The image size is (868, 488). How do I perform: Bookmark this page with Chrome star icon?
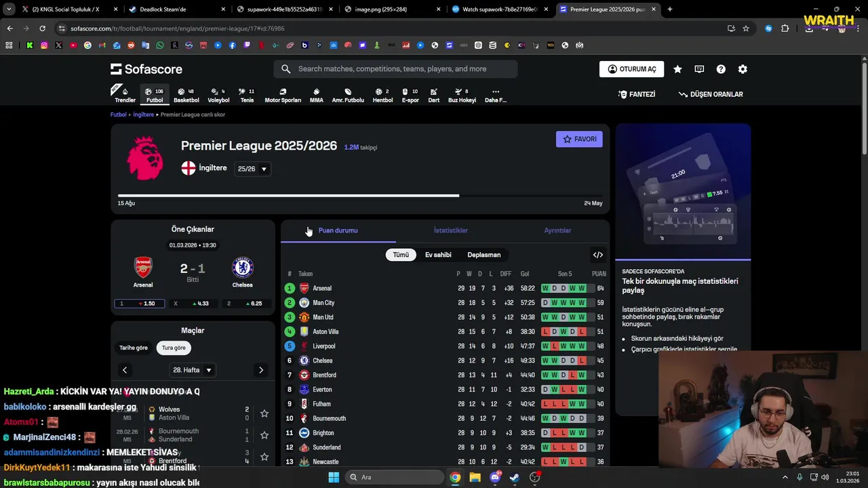pos(746,28)
